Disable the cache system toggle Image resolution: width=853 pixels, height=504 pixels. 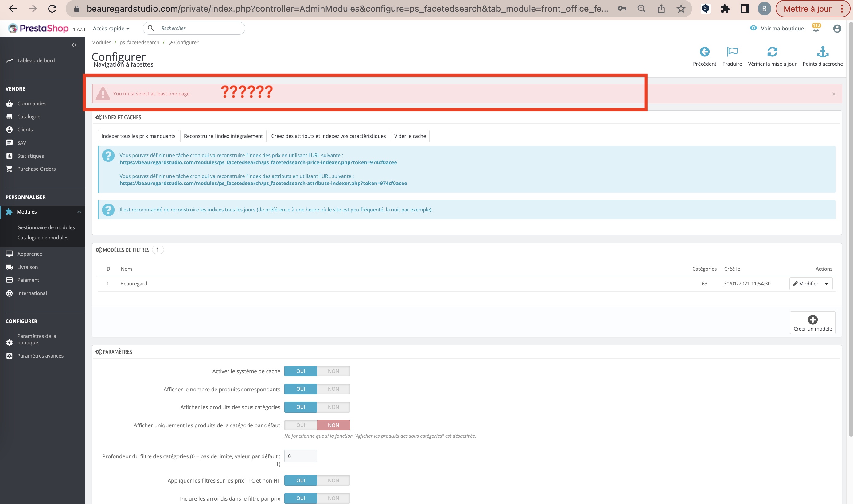click(333, 371)
